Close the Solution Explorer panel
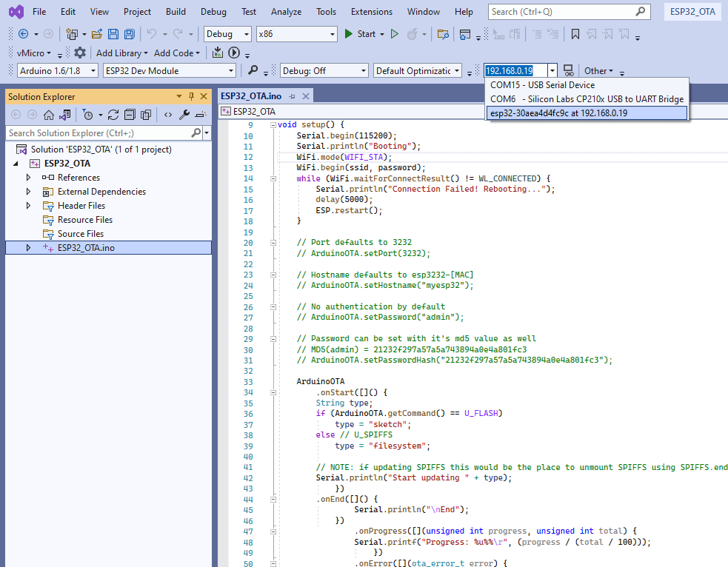 (204, 96)
